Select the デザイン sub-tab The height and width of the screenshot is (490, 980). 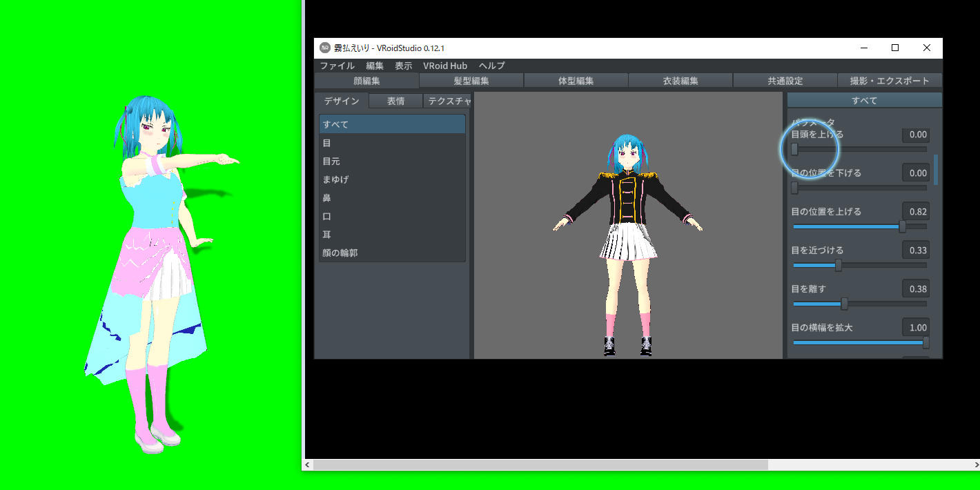coord(342,101)
